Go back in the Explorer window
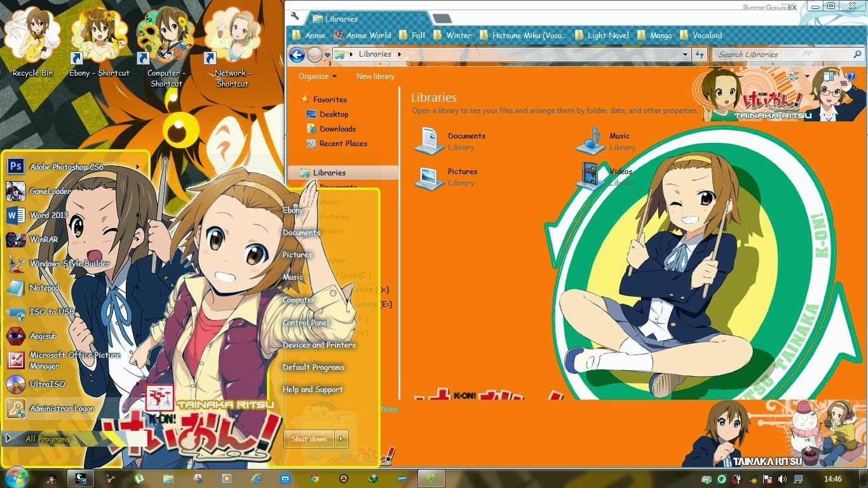Screen dimensions: 868x488 297,55
